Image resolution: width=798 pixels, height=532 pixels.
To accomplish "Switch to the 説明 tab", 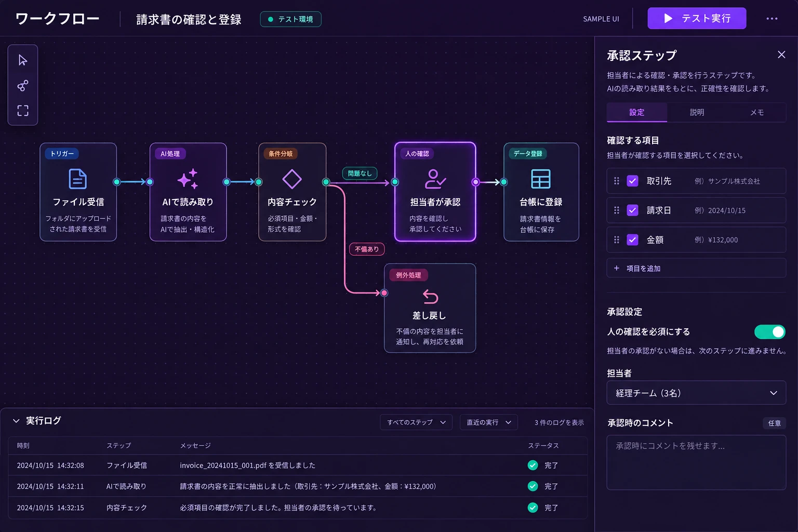I will (697, 112).
